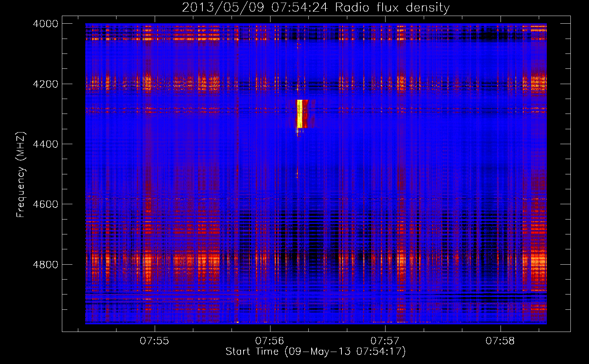
Task: Click the 07:56 time tick label
Action: 269,341
